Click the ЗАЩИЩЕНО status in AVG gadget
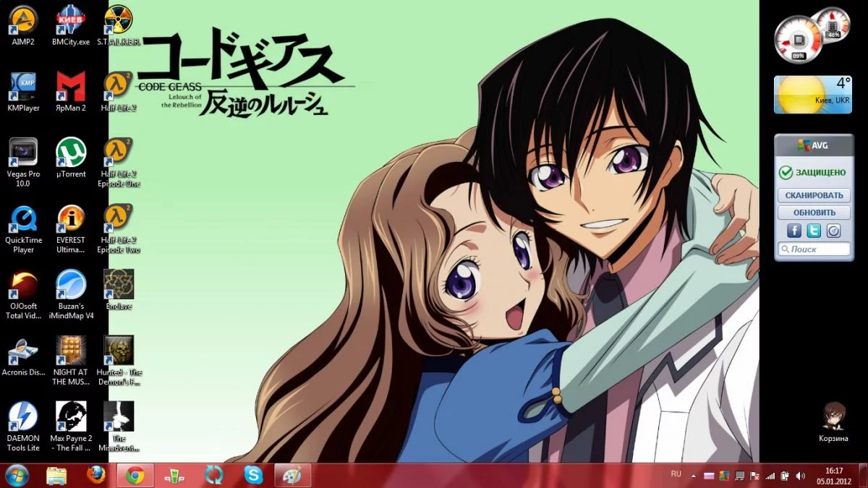This screenshot has height=488, width=868. [x=812, y=173]
